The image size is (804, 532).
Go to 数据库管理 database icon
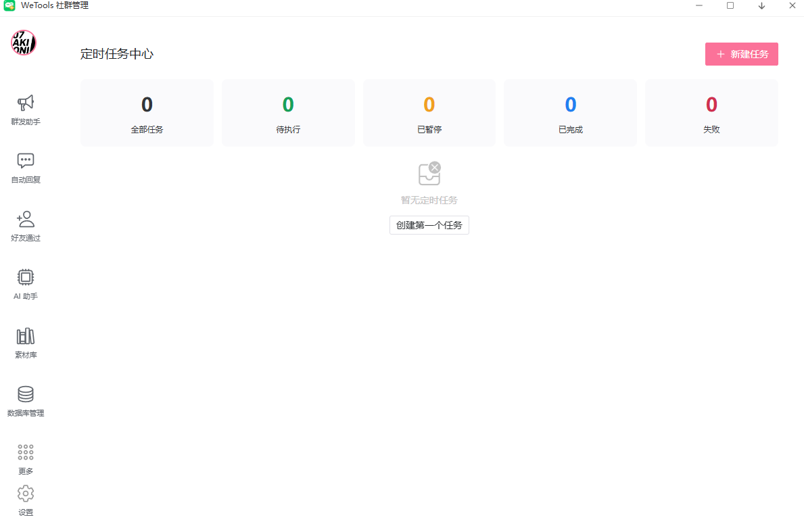coord(26,394)
